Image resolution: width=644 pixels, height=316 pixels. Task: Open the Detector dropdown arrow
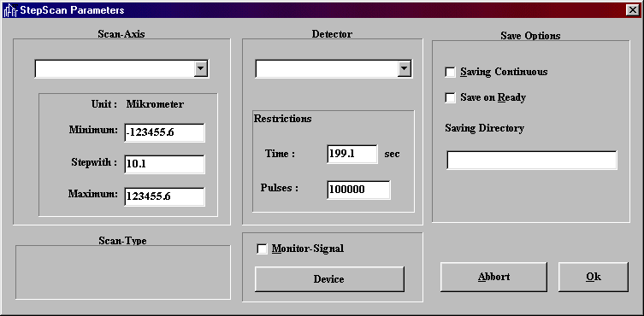point(405,68)
